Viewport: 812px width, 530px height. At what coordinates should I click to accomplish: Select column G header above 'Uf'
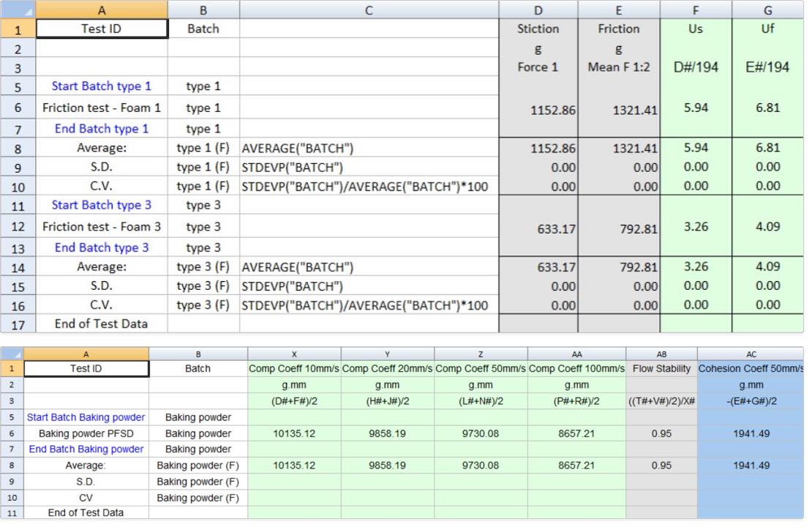(x=767, y=10)
